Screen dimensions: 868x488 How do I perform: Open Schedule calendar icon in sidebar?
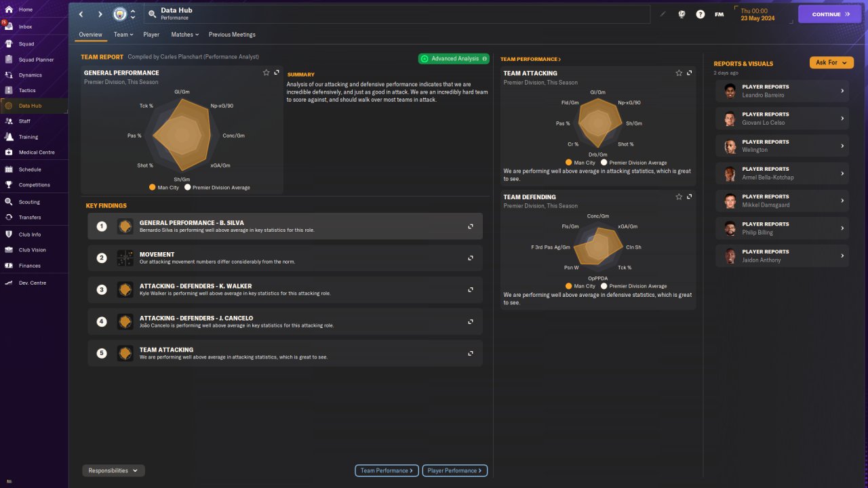coord(9,169)
